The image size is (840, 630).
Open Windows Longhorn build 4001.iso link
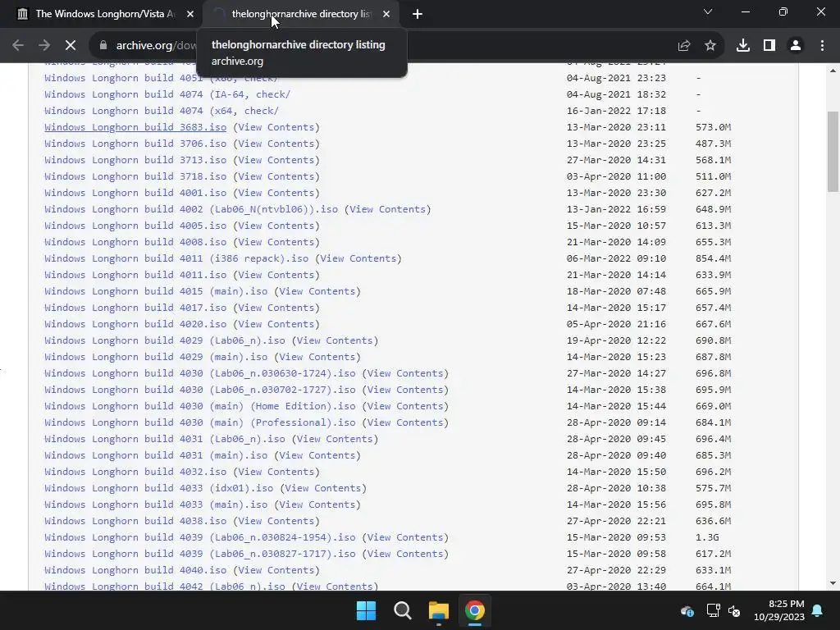135,193
